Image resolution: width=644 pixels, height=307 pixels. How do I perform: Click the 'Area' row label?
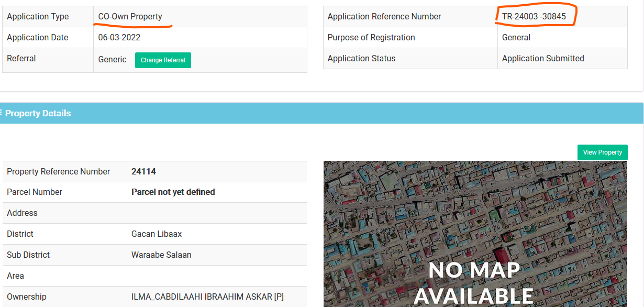[15, 276]
